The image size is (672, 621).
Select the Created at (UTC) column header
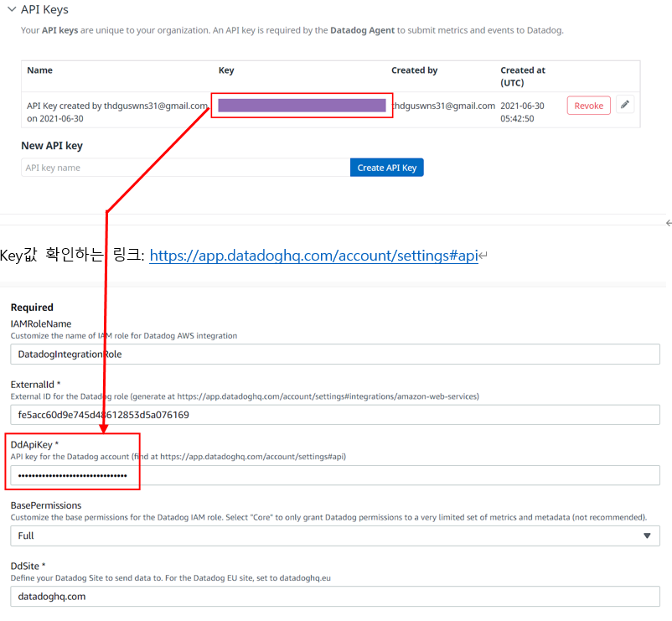point(522,76)
